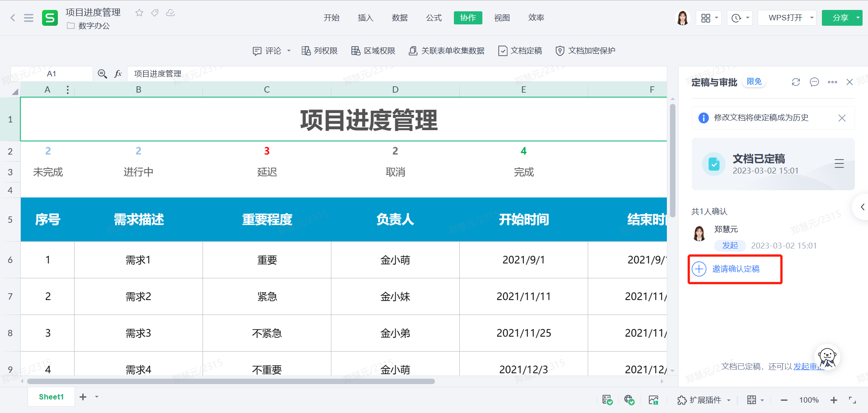The image size is (868, 413).
Task: Open the 公式 menu tab
Action: tap(434, 18)
